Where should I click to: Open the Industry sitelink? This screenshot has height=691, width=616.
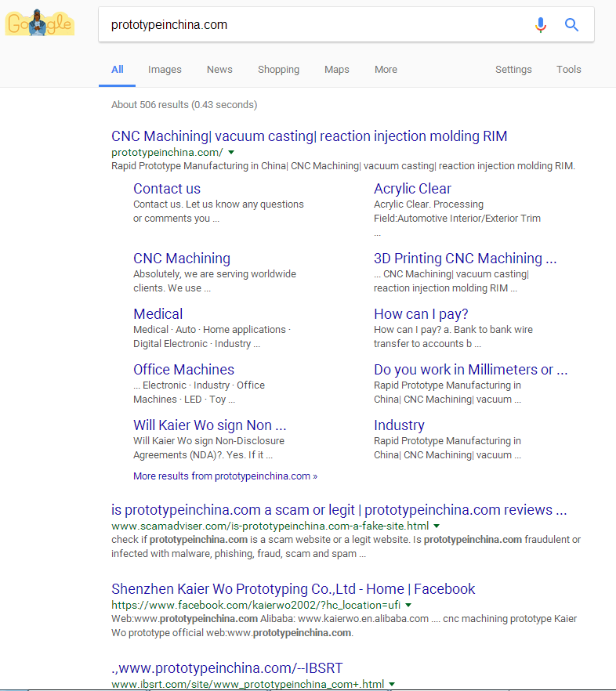point(399,425)
